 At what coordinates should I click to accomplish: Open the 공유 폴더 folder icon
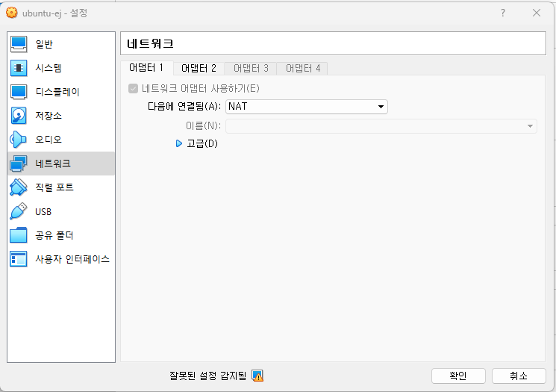tap(19, 235)
